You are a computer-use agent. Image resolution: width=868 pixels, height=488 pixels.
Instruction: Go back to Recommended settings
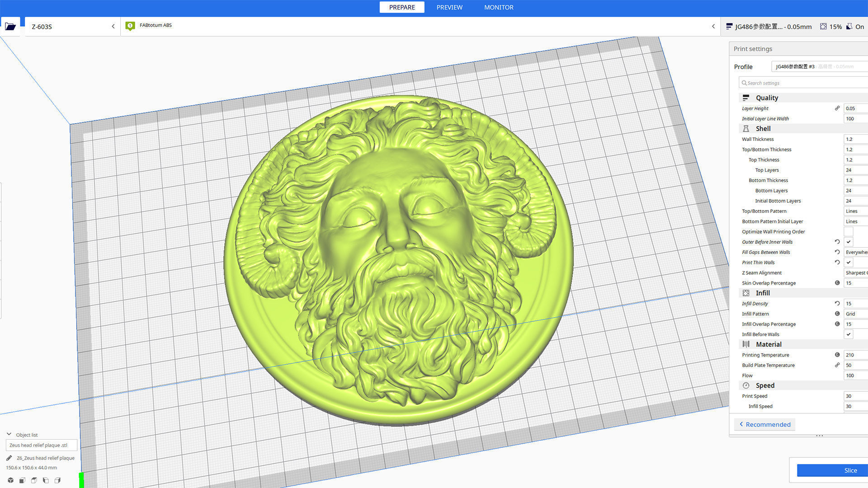tap(764, 424)
